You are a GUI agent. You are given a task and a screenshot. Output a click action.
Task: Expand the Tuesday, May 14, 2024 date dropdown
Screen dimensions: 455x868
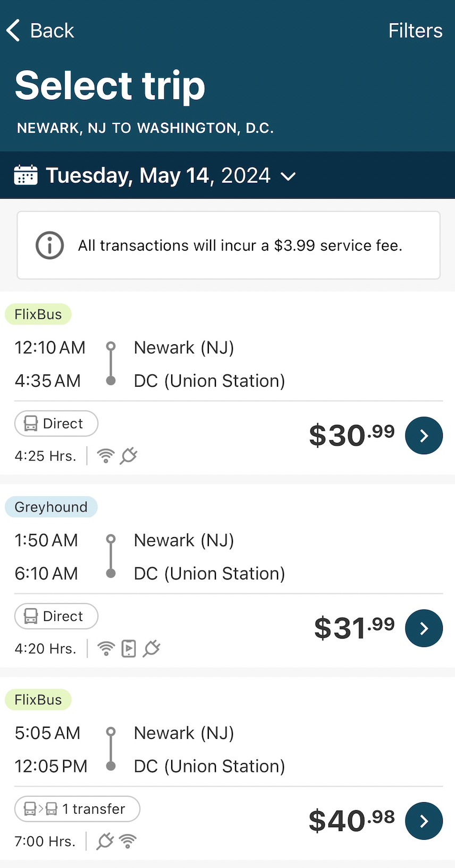[x=288, y=176]
